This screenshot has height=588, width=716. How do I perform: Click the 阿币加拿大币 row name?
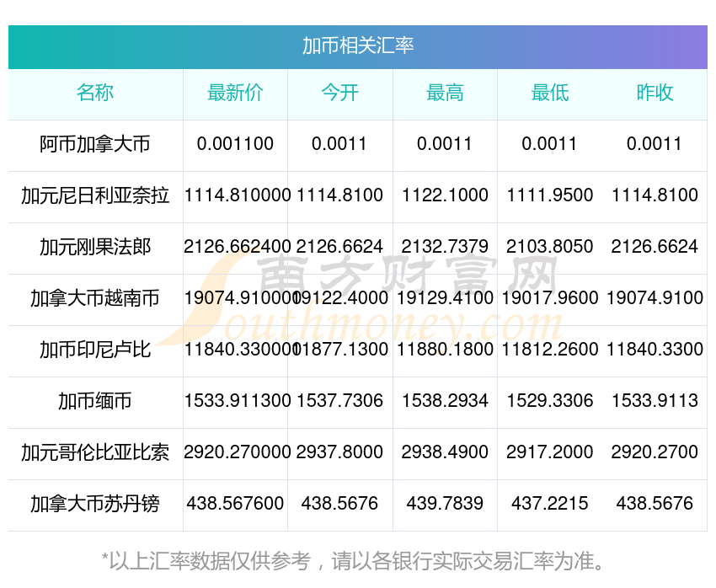coord(95,144)
